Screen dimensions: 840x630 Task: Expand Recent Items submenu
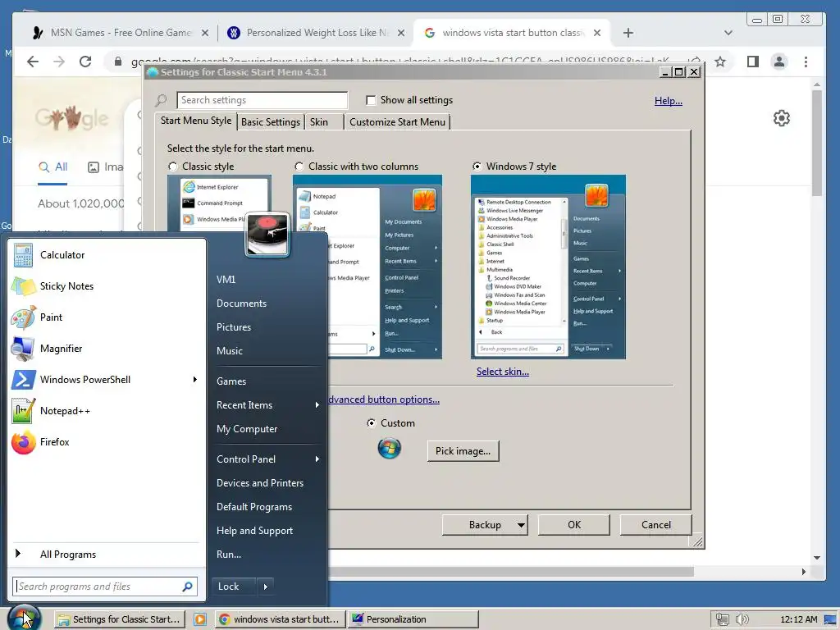point(317,405)
